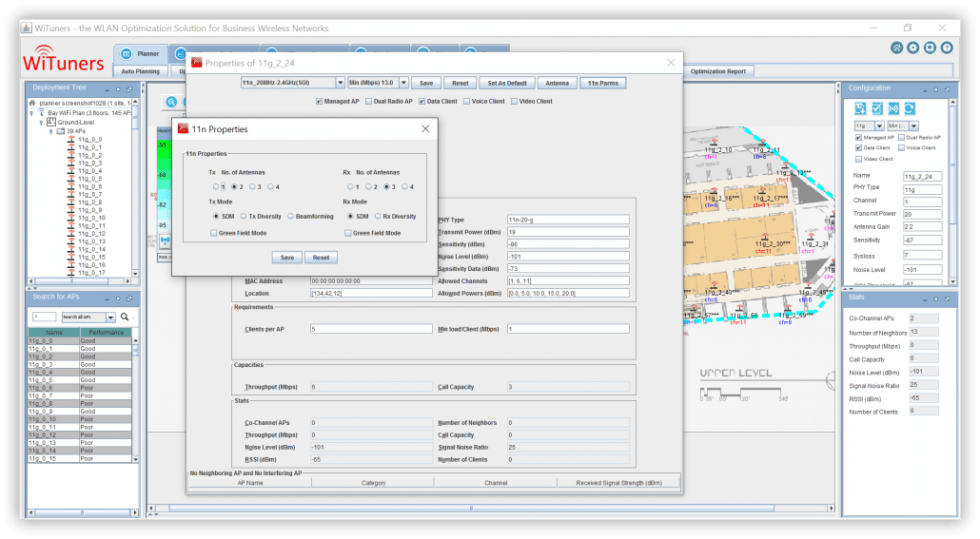
Task: Click the square window icon at top right
Action: click(930, 48)
